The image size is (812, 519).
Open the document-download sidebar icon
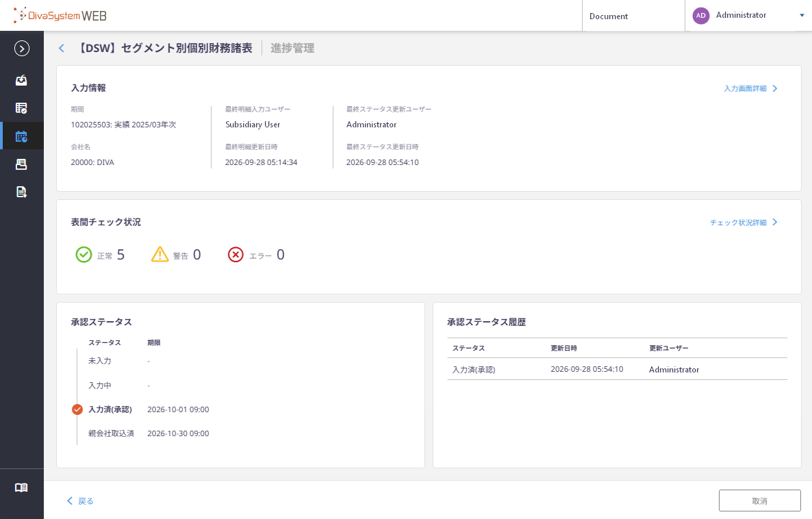click(21, 192)
